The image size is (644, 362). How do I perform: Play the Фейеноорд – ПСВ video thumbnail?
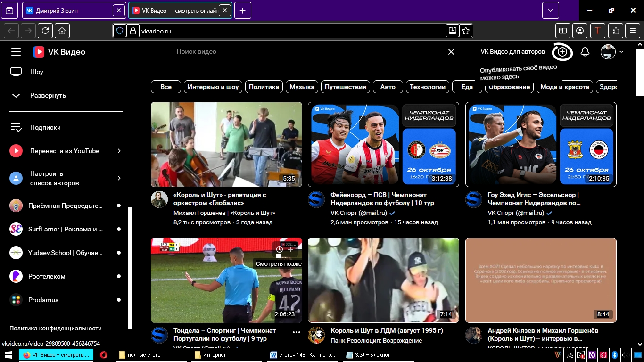pyautogui.click(x=383, y=144)
